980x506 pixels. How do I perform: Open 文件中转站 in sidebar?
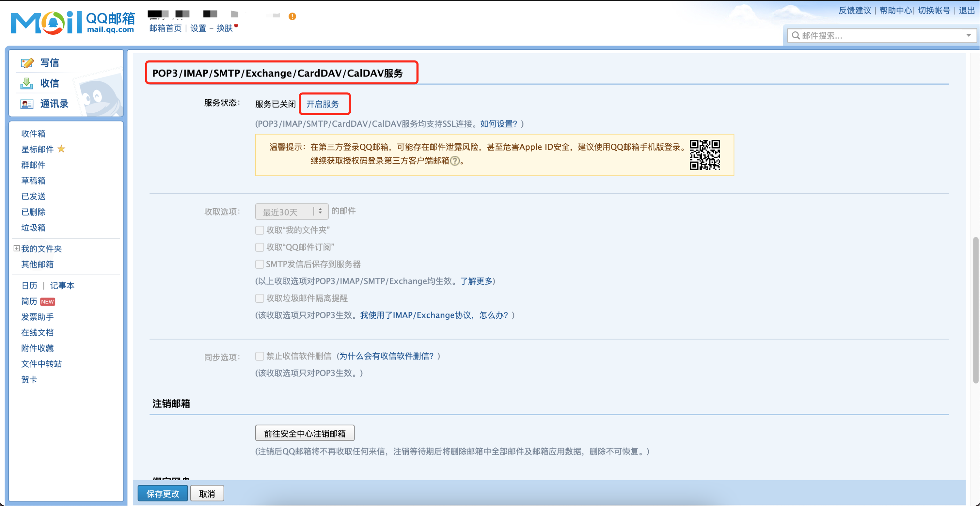(x=41, y=364)
